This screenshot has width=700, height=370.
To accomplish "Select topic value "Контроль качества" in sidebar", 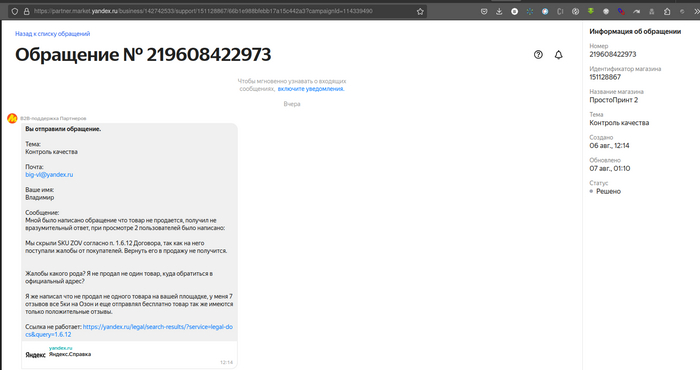I will pyautogui.click(x=619, y=122).
